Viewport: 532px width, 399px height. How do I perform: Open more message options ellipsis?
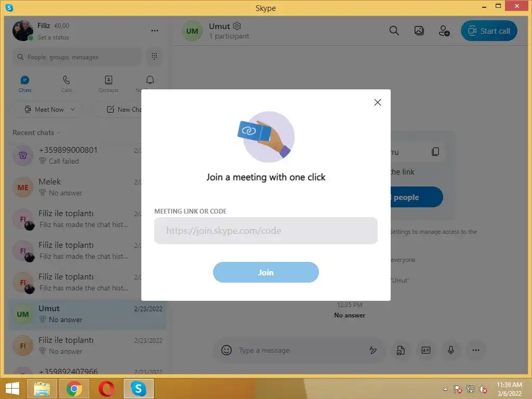pyautogui.click(x=476, y=350)
